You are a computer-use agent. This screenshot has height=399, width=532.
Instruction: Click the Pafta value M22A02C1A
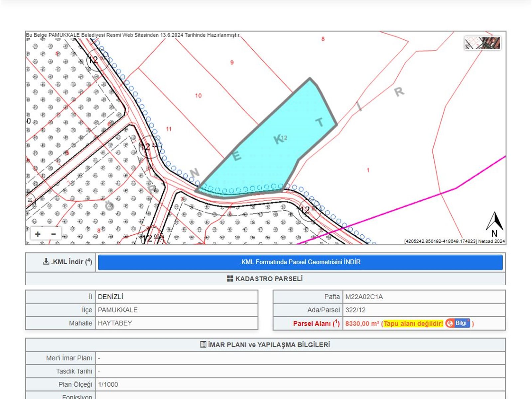coord(364,297)
